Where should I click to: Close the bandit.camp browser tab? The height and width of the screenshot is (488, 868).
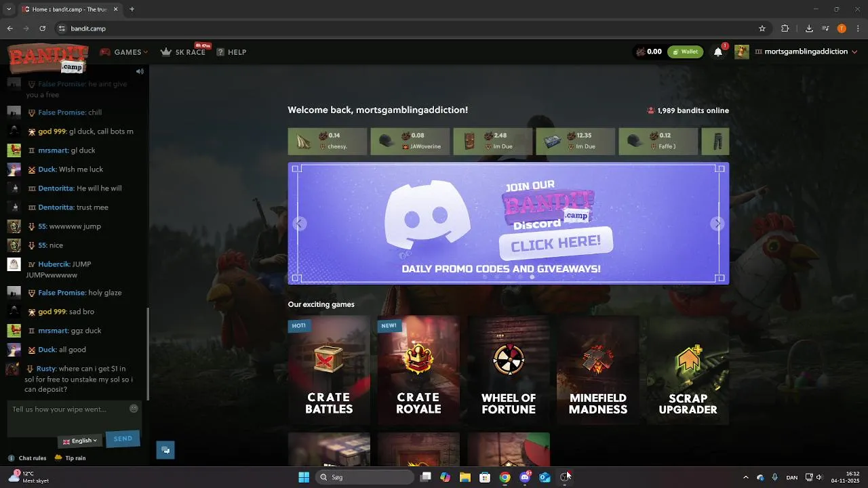(x=116, y=9)
